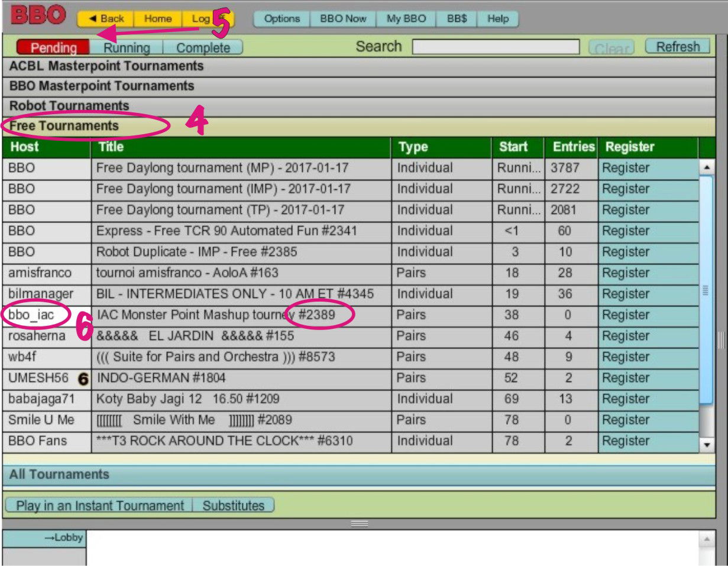
Task: Open the Help menu
Action: [498, 19]
